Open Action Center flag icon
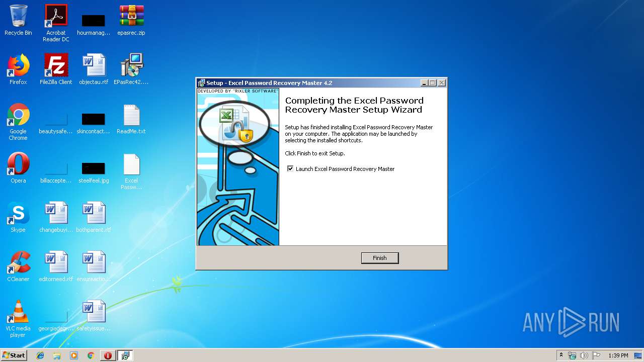The width and height of the screenshot is (644, 362). coord(596,355)
